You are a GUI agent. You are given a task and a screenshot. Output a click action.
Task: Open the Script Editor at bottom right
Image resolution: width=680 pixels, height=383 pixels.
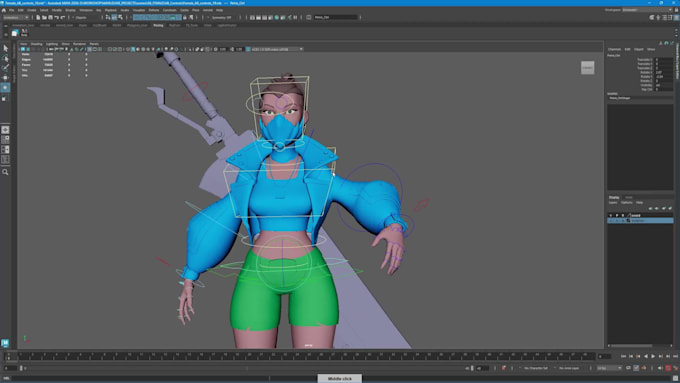pos(675,379)
